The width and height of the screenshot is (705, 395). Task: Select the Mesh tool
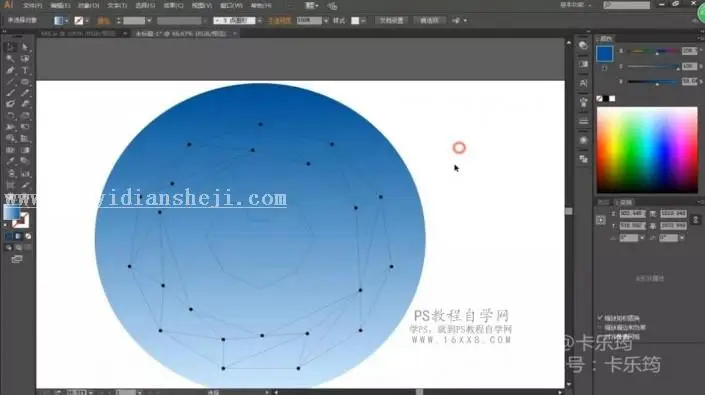point(11,151)
